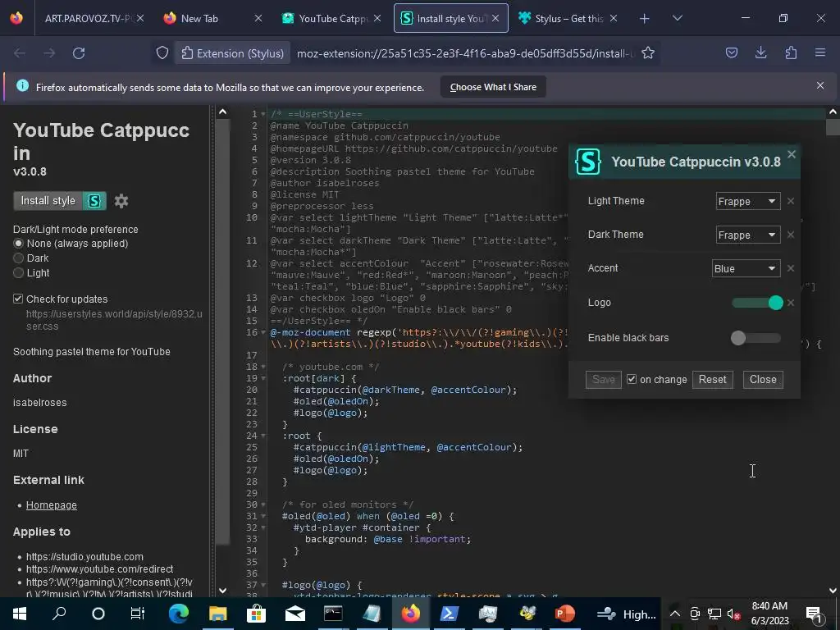Click the address bar URL field

tap(465, 53)
